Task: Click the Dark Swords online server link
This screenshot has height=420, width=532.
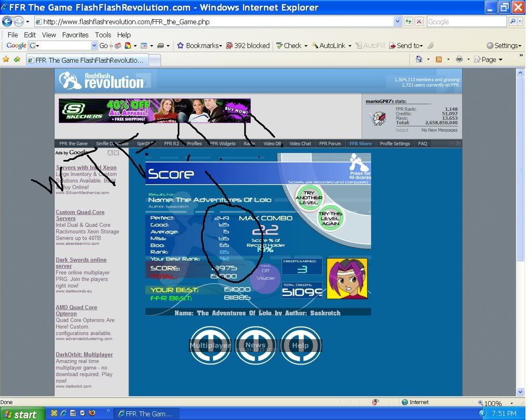Action: coord(81,263)
